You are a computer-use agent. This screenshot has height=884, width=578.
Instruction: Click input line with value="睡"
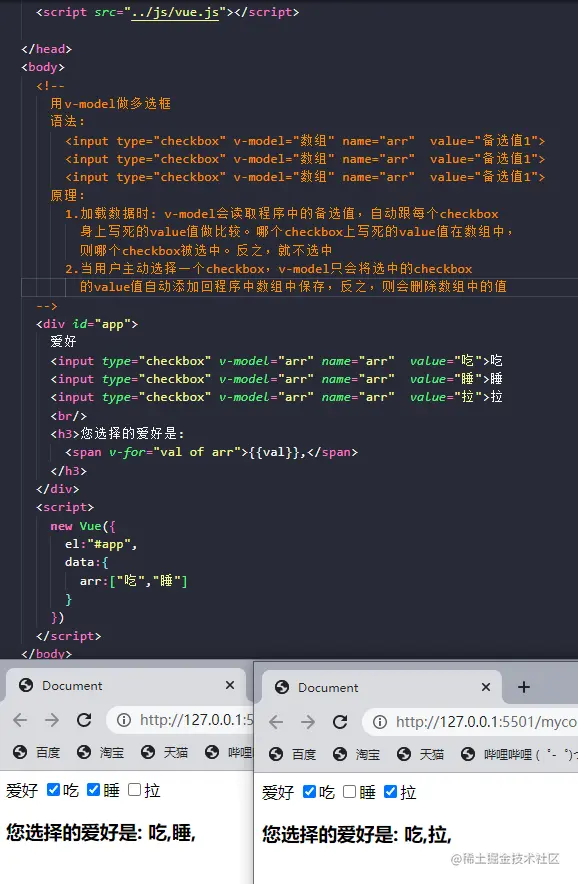[276, 379]
